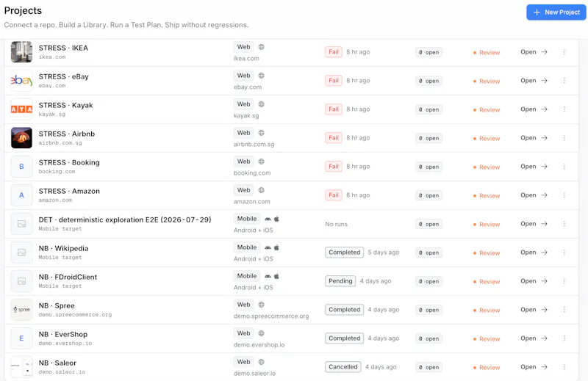Click the 'airbnb.com.sg' target next to the Web tag
588x381 pixels.
(254, 144)
